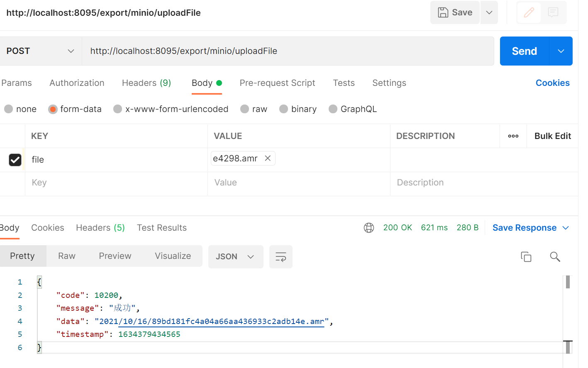Click the Save button

click(455, 12)
